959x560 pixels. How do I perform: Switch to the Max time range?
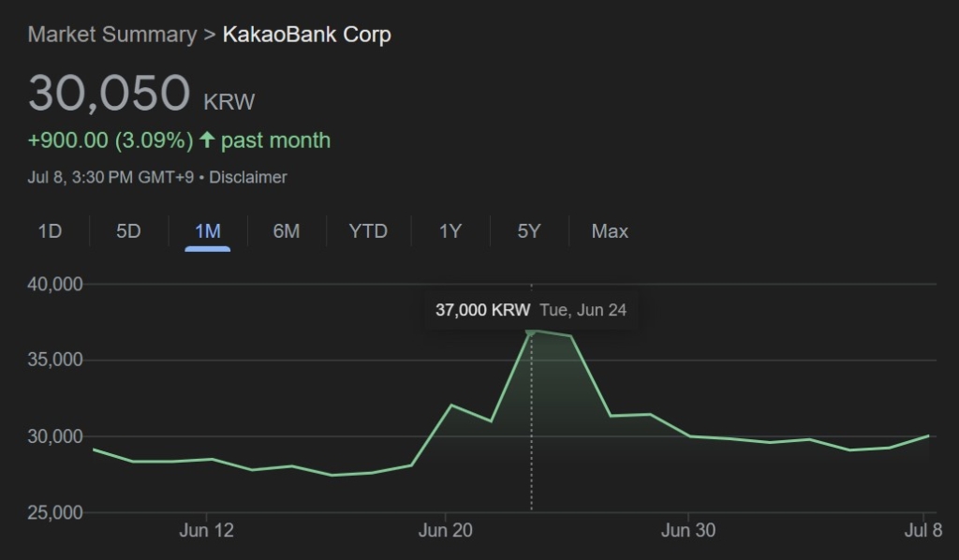click(609, 230)
